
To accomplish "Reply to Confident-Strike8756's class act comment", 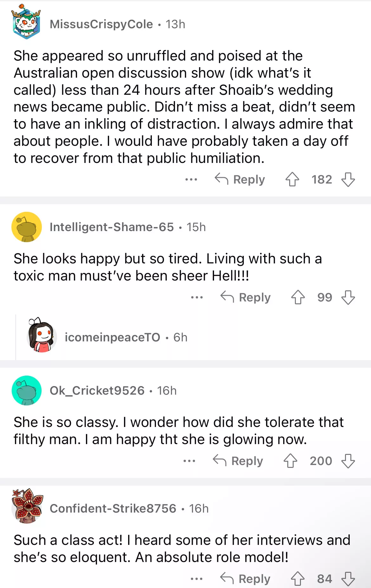I will (245, 579).
